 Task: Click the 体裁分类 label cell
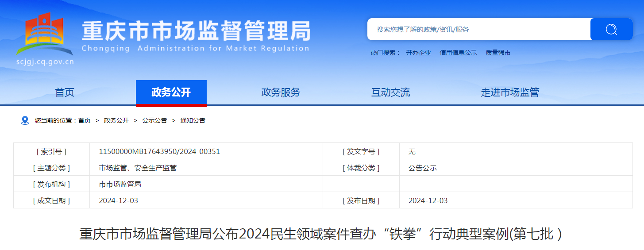tap(361, 168)
